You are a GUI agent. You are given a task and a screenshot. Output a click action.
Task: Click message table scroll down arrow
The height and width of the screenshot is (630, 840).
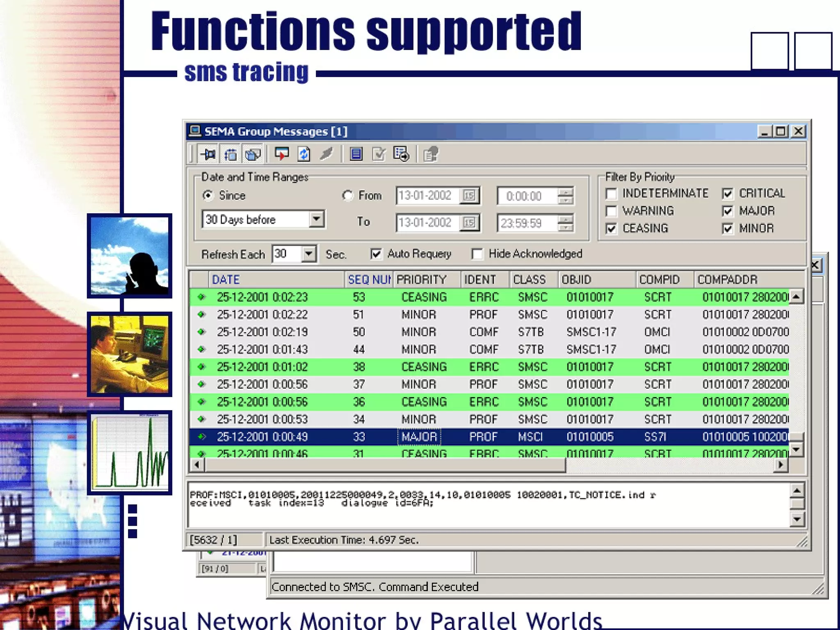point(796,450)
